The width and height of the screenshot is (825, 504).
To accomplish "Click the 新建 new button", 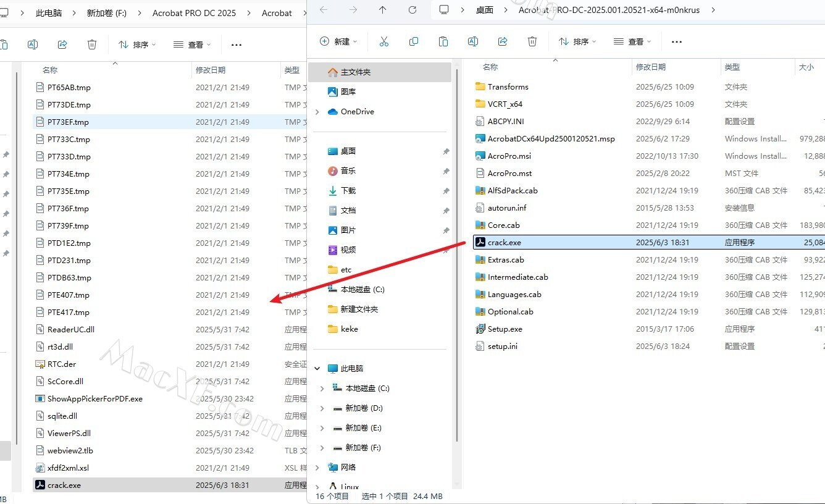I will tap(339, 41).
